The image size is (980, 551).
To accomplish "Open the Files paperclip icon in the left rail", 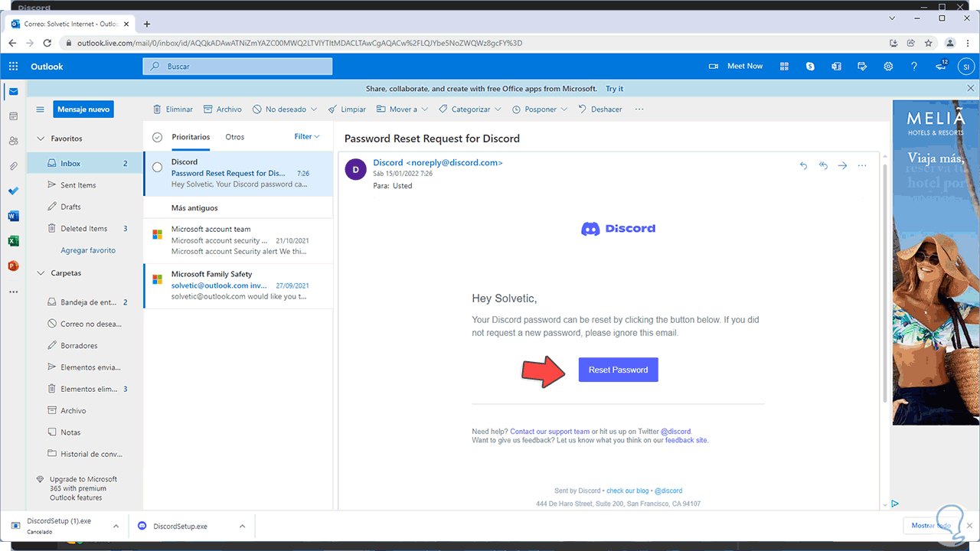I will (13, 166).
